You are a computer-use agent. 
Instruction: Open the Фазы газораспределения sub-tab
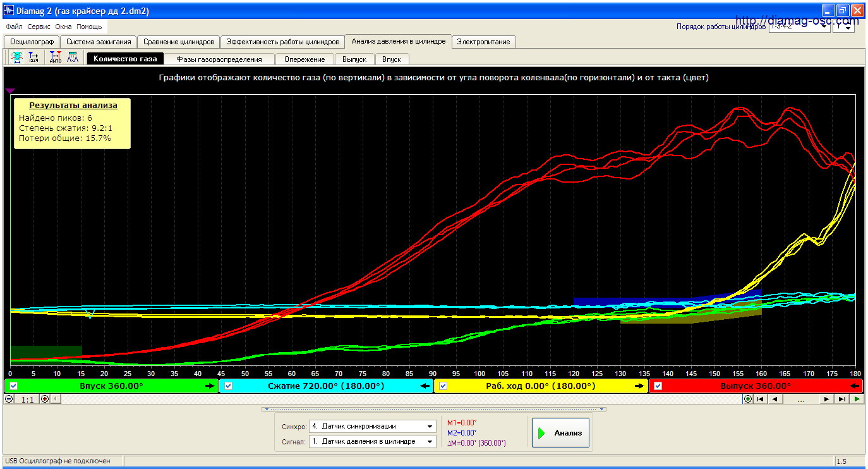point(219,59)
